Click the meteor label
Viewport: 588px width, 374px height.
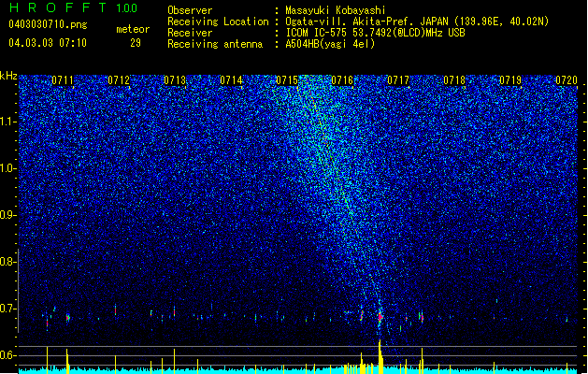tap(133, 29)
